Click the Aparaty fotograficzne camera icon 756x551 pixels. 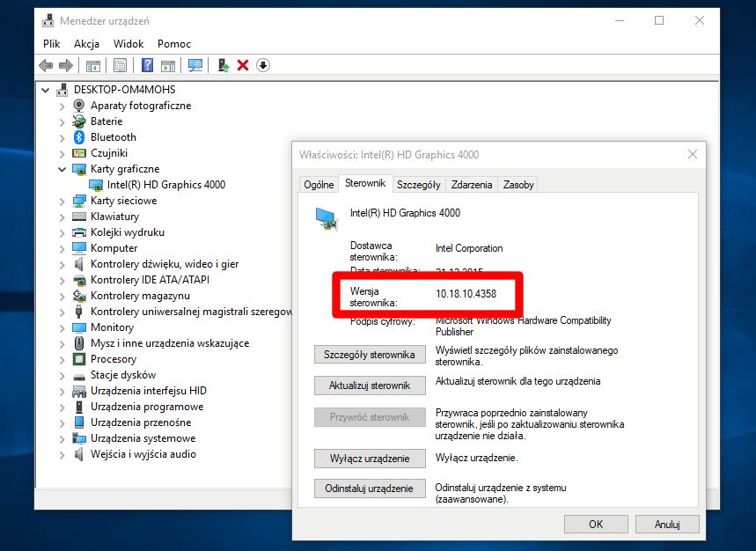click(79, 106)
